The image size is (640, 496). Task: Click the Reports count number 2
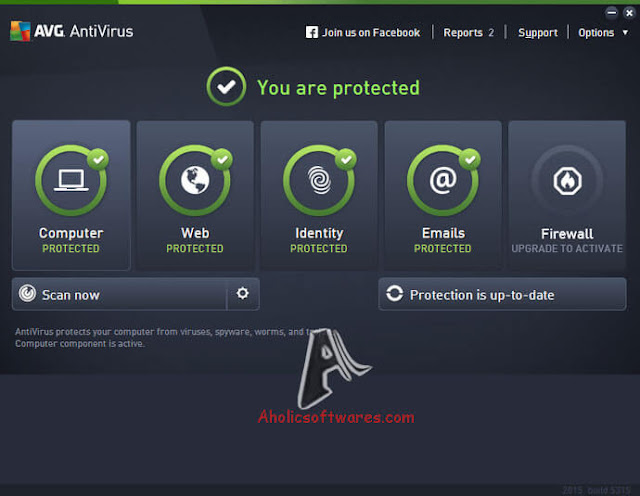[491, 33]
